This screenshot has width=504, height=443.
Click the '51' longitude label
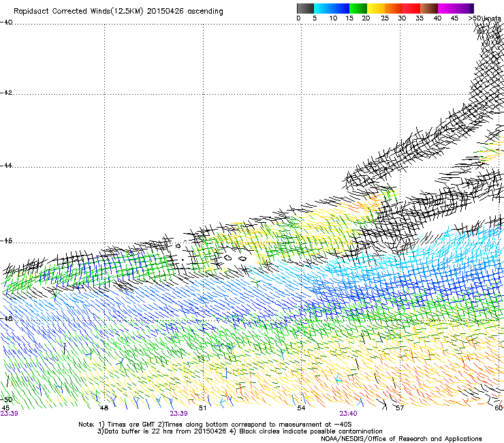coord(202,408)
